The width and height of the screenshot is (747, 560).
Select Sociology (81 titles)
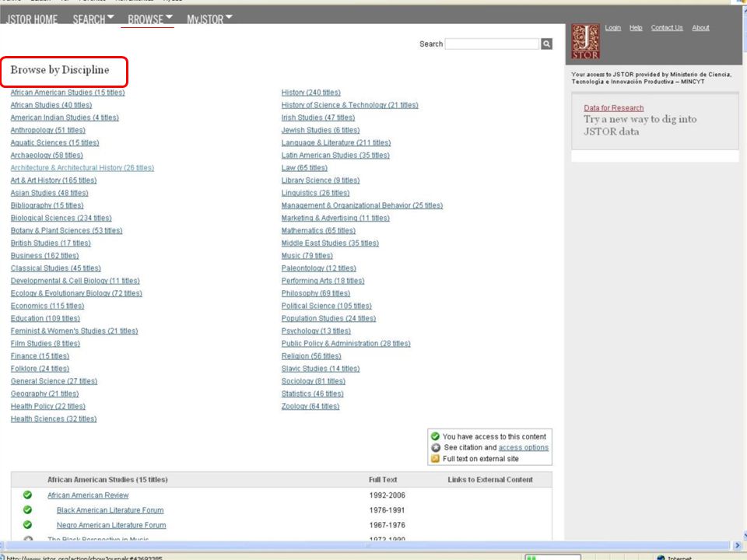(x=314, y=381)
